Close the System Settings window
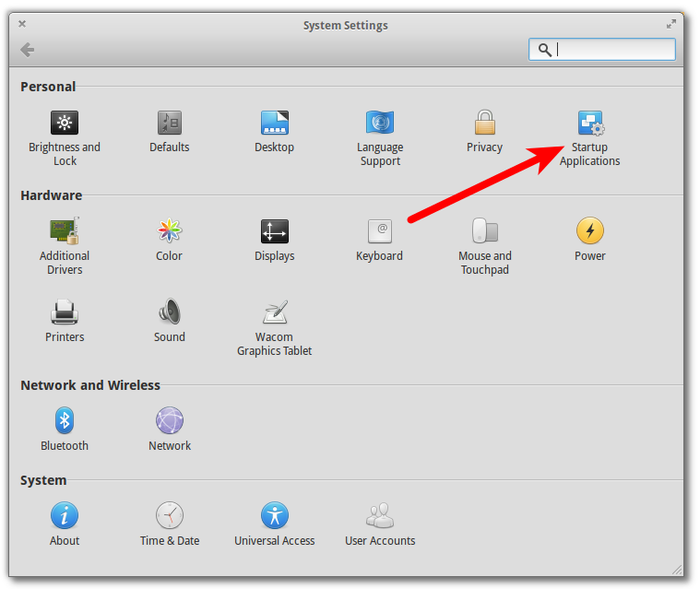 22,24
